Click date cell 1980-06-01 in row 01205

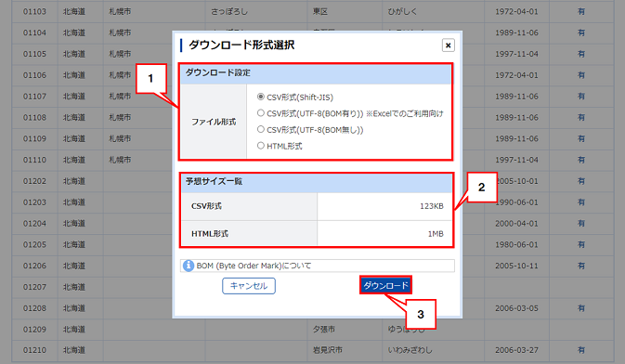tap(516, 244)
